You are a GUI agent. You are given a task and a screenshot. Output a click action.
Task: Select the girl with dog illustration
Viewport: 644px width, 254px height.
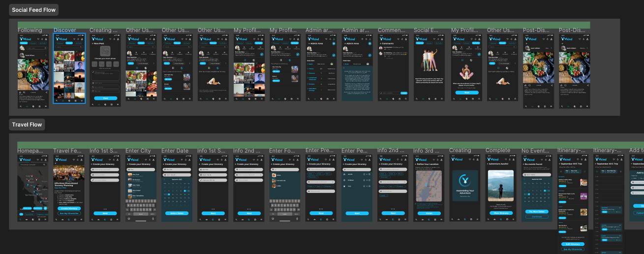pyautogui.click(x=464, y=74)
